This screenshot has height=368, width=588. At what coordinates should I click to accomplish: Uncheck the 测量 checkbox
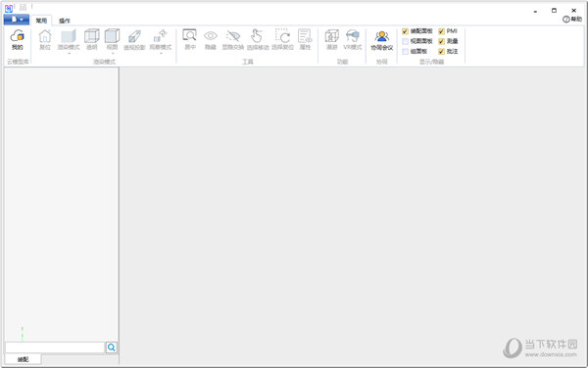coord(441,41)
